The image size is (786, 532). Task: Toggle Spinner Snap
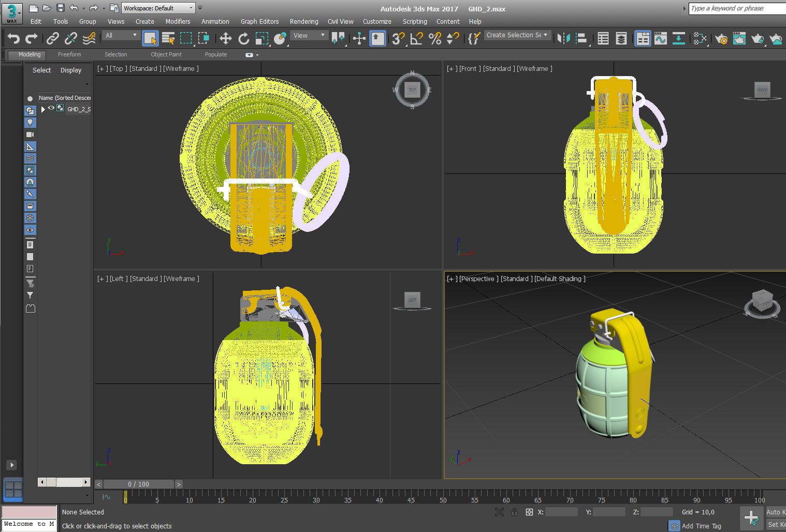coord(453,38)
